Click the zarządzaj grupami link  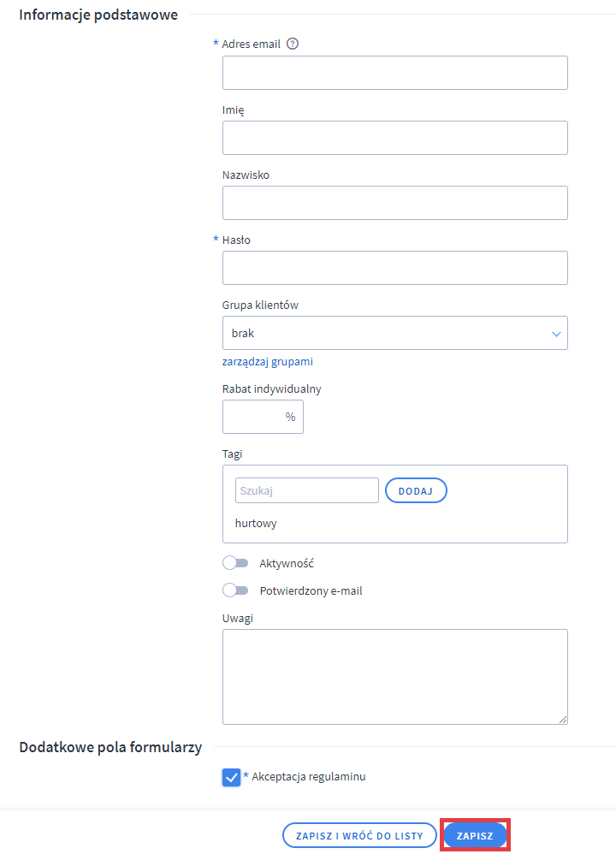[x=267, y=362]
